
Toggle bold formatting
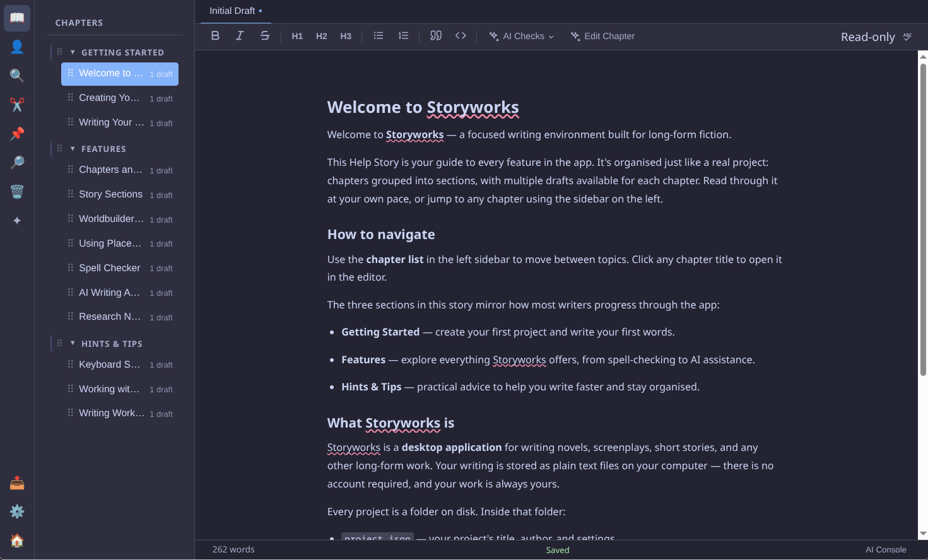point(215,36)
